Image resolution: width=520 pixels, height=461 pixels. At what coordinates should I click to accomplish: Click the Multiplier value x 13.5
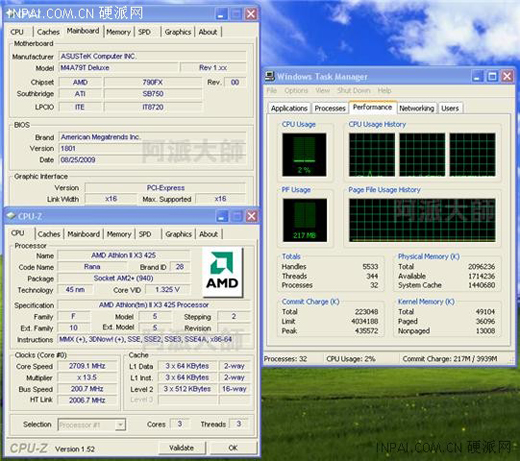click(x=87, y=377)
